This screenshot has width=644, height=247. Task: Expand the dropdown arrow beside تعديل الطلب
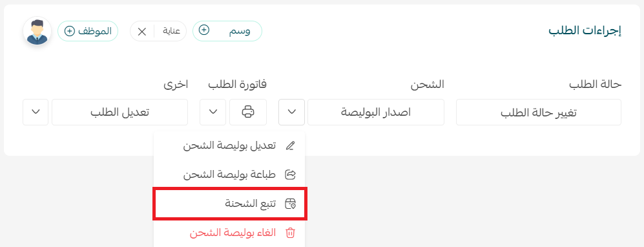point(36,112)
